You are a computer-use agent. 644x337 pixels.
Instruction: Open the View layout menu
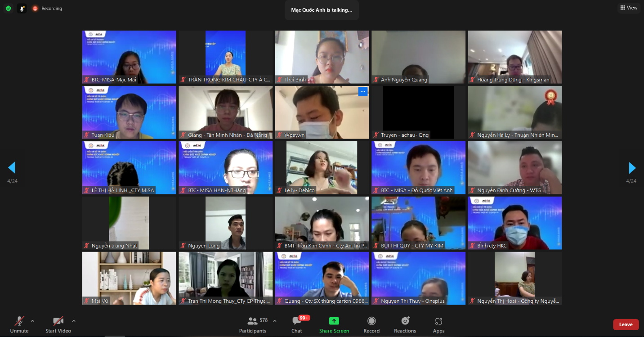(x=629, y=8)
